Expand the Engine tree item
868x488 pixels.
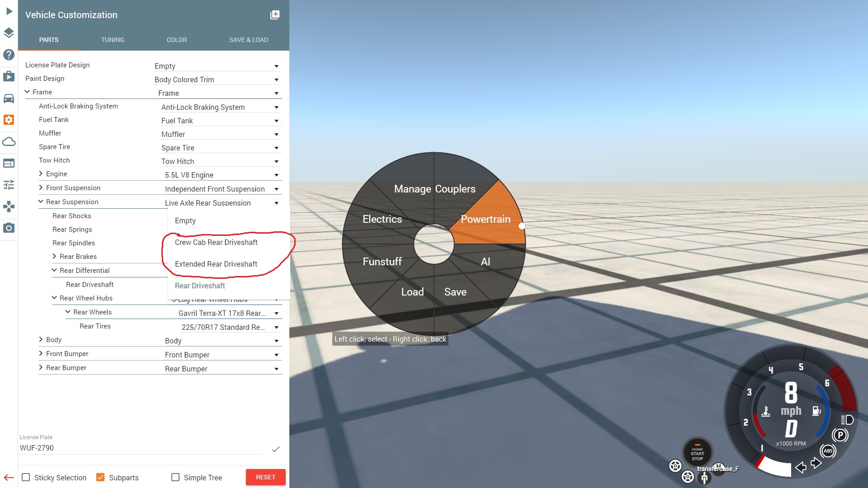[41, 174]
